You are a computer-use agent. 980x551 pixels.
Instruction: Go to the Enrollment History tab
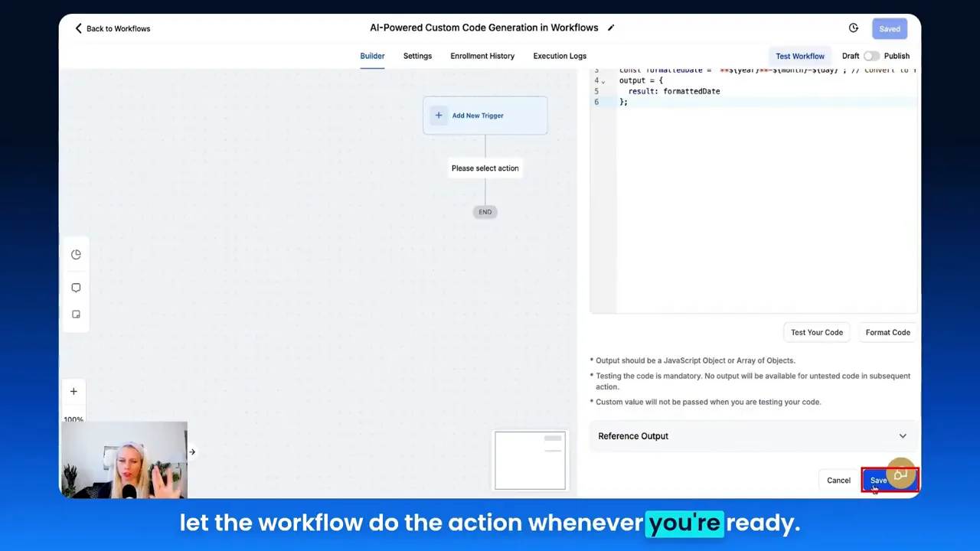(482, 56)
